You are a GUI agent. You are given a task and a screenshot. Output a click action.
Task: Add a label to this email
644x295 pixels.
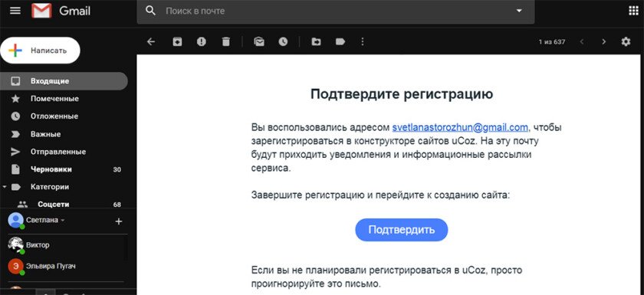click(340, 41)
